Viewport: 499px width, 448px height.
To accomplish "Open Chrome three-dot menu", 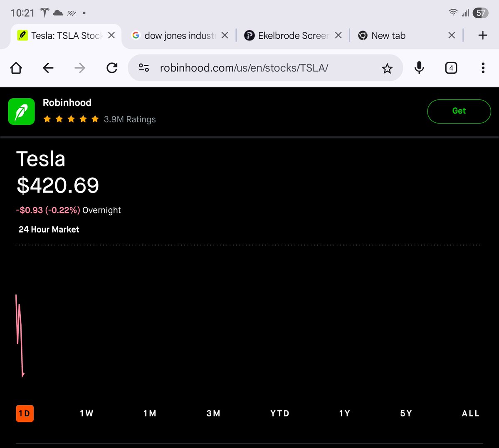I will coord(483,68).
